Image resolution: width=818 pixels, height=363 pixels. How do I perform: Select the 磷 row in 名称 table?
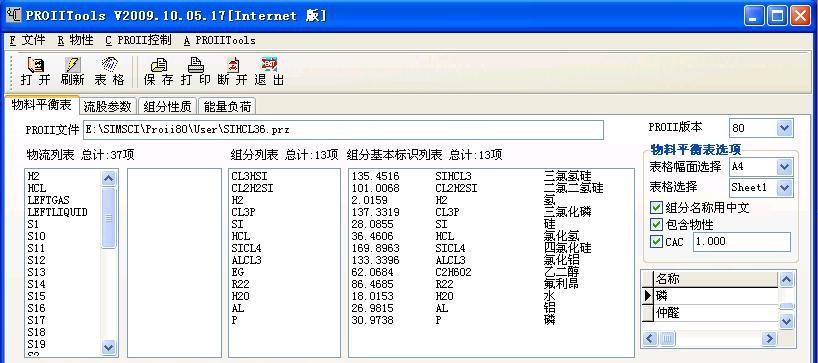coord(716,296)
